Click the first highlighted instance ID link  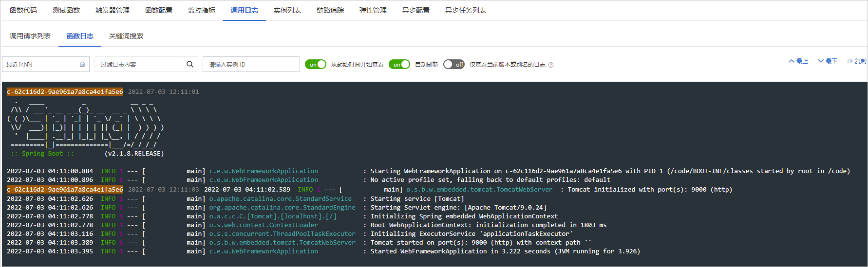tap(65, 91)
